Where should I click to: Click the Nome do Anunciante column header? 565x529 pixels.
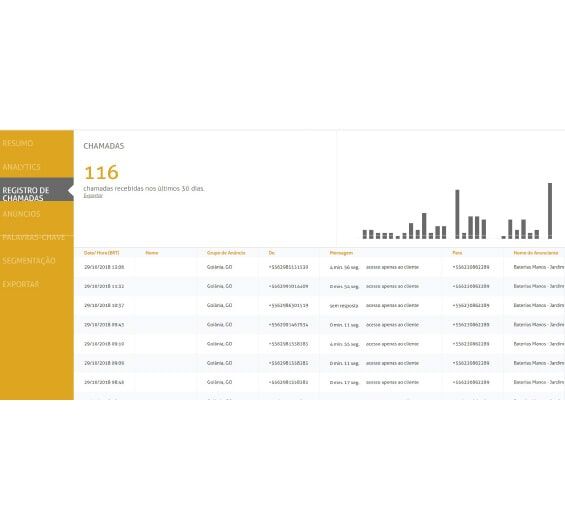(x=535, y=253)
